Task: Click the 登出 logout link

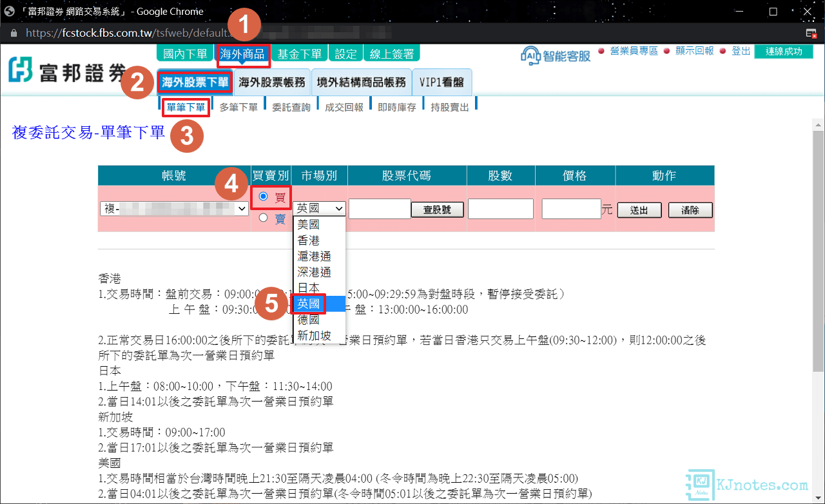Action: pos(741,51)
